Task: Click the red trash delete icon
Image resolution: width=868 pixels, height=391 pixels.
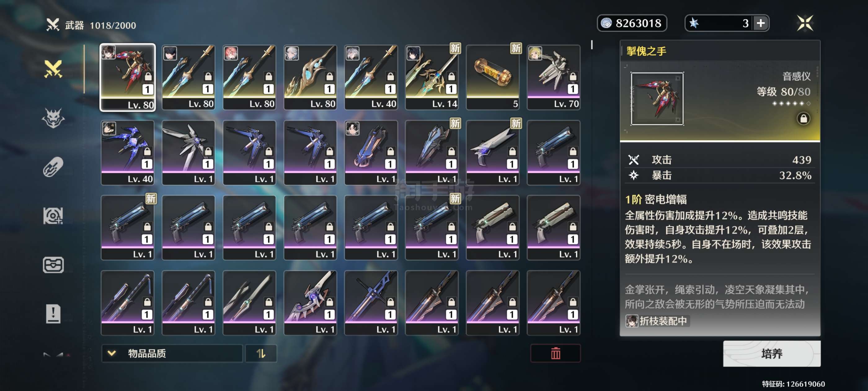Action: (555, 353)
